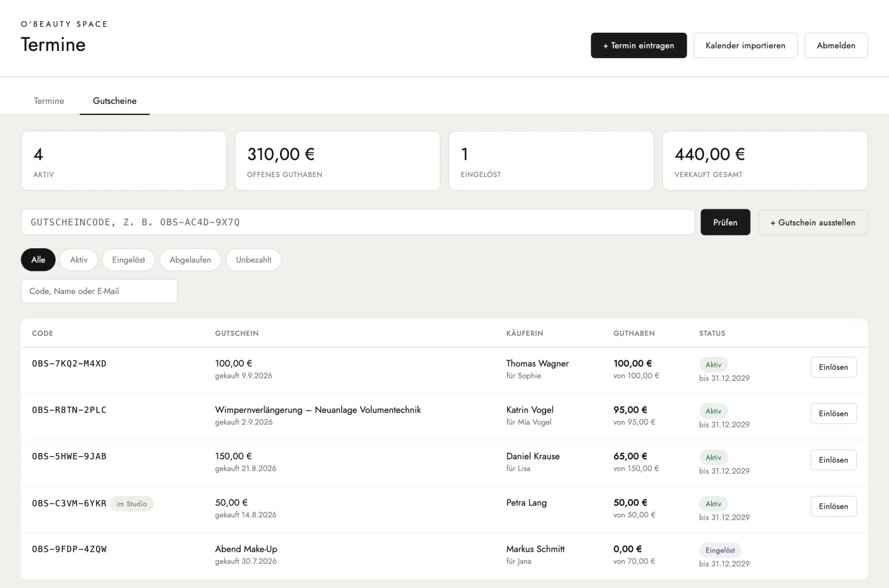
Task: Click the '310,00 €' offenes Guthaben card
Action: [337, 161]
